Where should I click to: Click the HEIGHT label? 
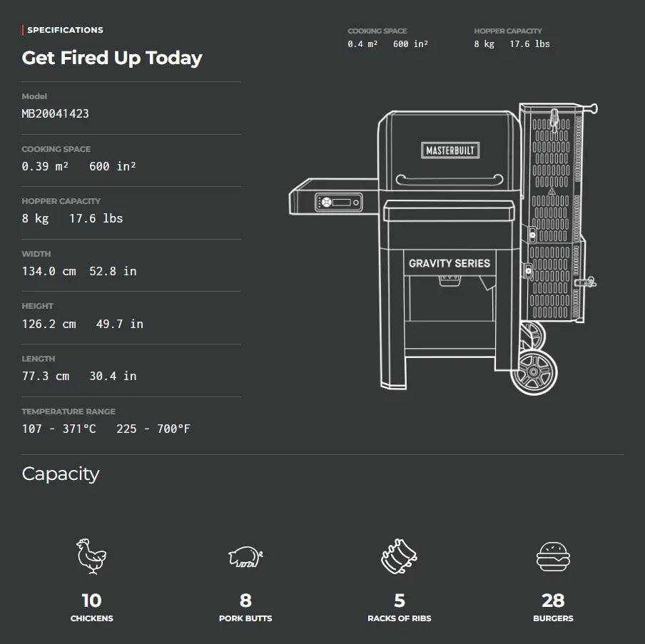click(x=37, y=306)
